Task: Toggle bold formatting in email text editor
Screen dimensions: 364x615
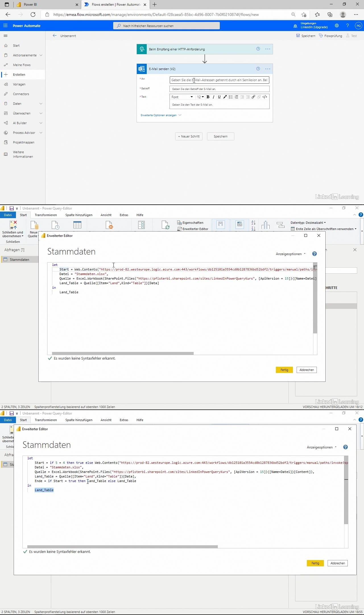Action: coord(208,97)
